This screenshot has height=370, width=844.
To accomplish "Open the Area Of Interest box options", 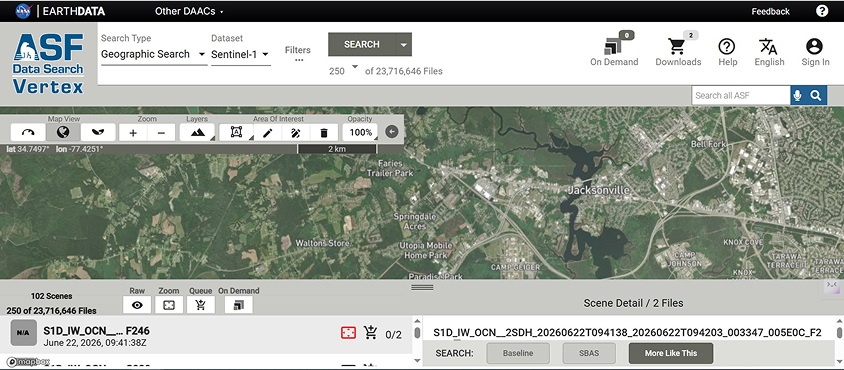I will [x=236, y=132].
